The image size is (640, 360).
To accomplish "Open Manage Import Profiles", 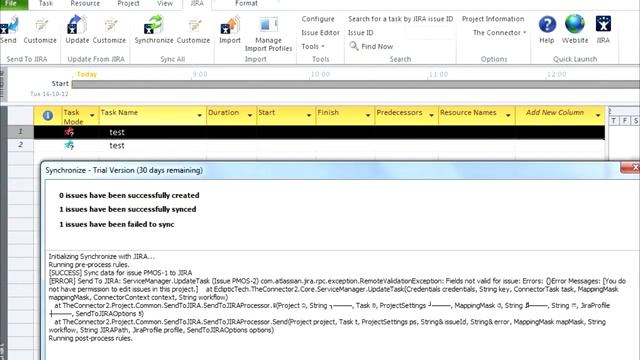I will point(268,34).
